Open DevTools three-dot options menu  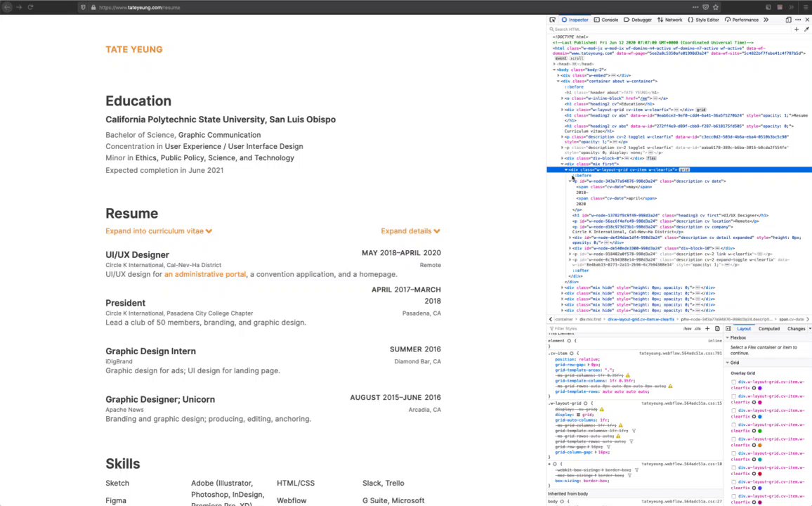(x=798, y=20)
